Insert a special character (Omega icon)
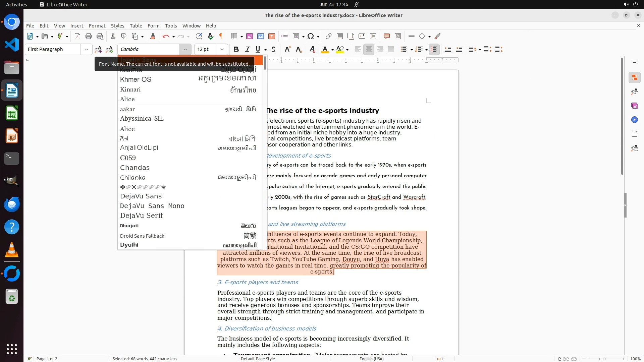This screenshot has height=362, width=644. [x=311, y=36]
